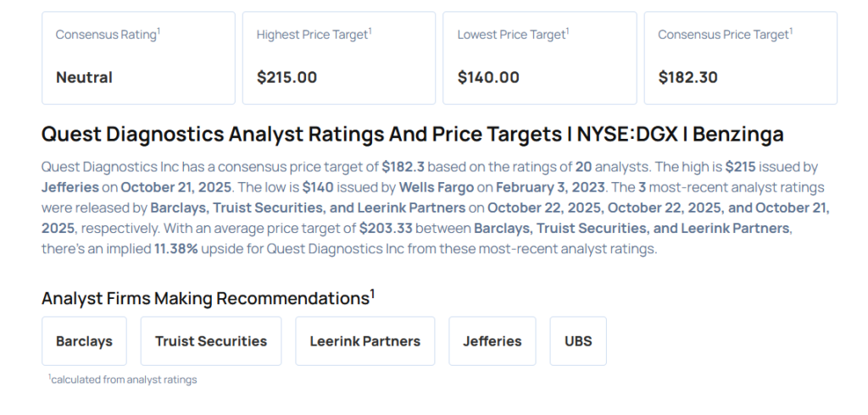Open the Highest Price Target $215.00 card
Viewport: 868px width, 415px height.
point(338,58)
